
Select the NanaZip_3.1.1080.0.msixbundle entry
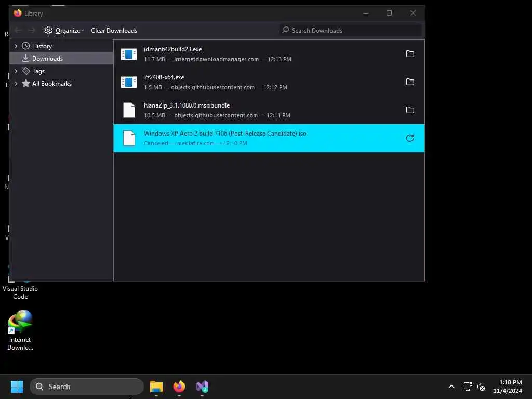(269, 110)
